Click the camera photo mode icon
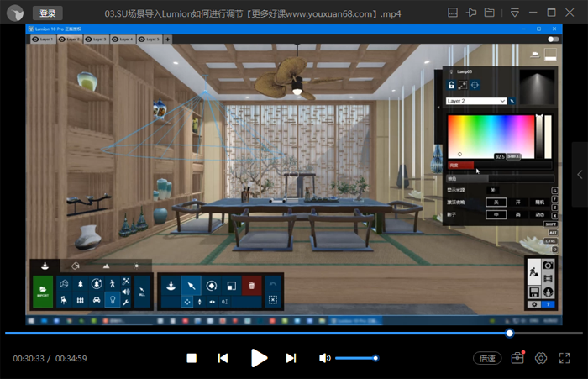This screenshot has height=379, width=588. (x=548, y=266)
